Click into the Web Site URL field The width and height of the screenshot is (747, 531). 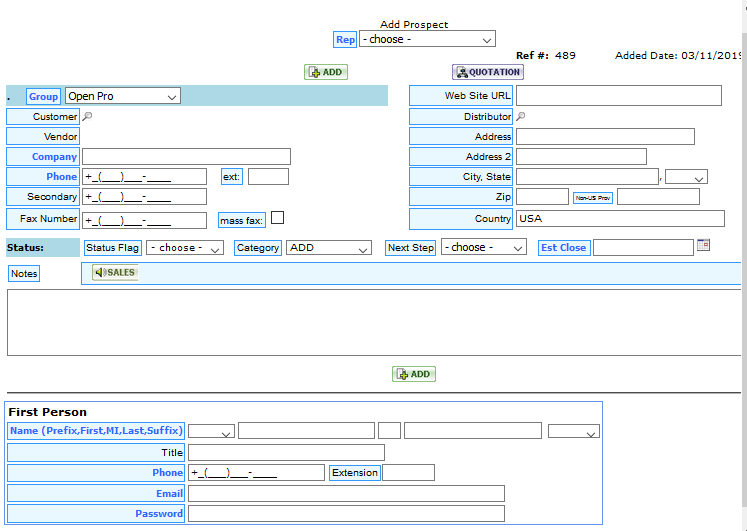[x=618, y=96]
